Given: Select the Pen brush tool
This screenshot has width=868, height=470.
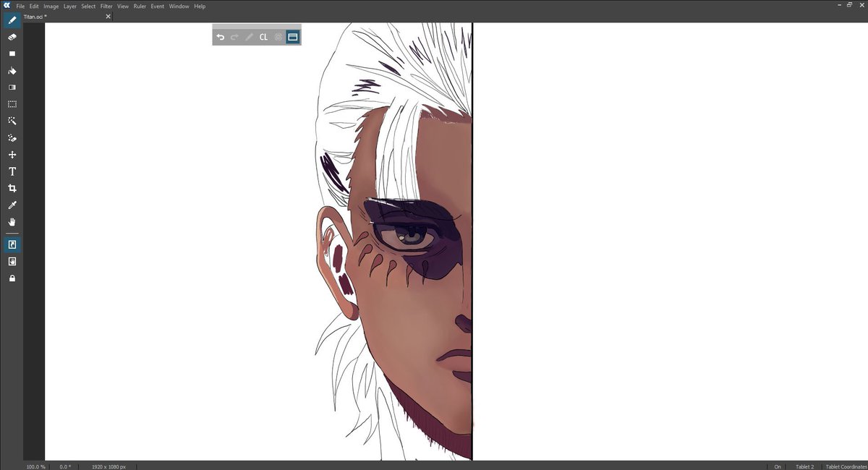Looking at the screenshot, I should (x=12, y=20).
